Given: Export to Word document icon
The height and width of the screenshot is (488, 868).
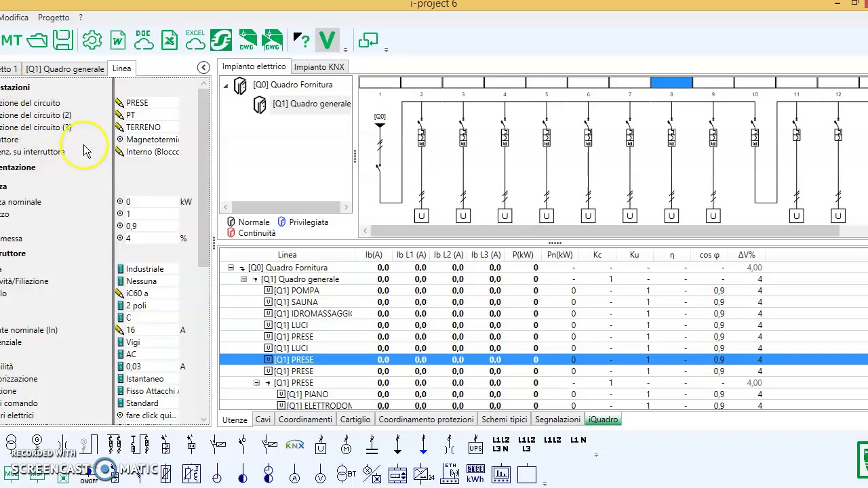Looking at the screenshot, I should [118, 41].
